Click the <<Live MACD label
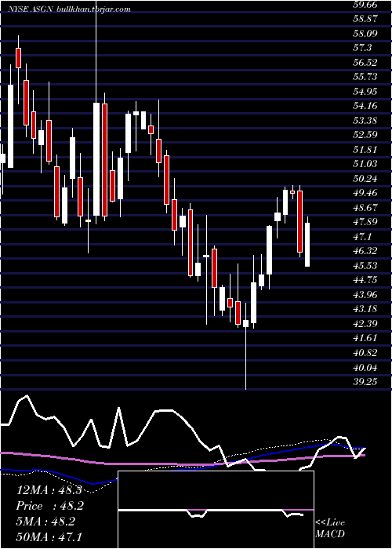392x549 pixels. click(x=330, y=529)
